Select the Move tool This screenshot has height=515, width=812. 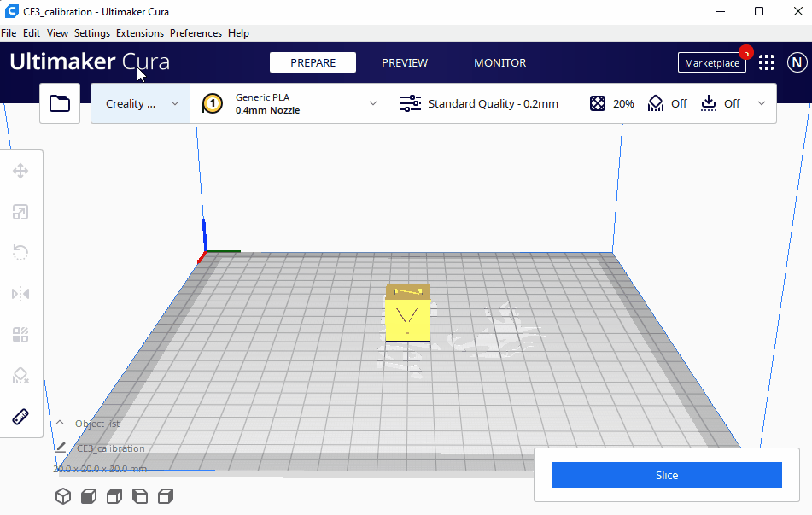point(20,171)
